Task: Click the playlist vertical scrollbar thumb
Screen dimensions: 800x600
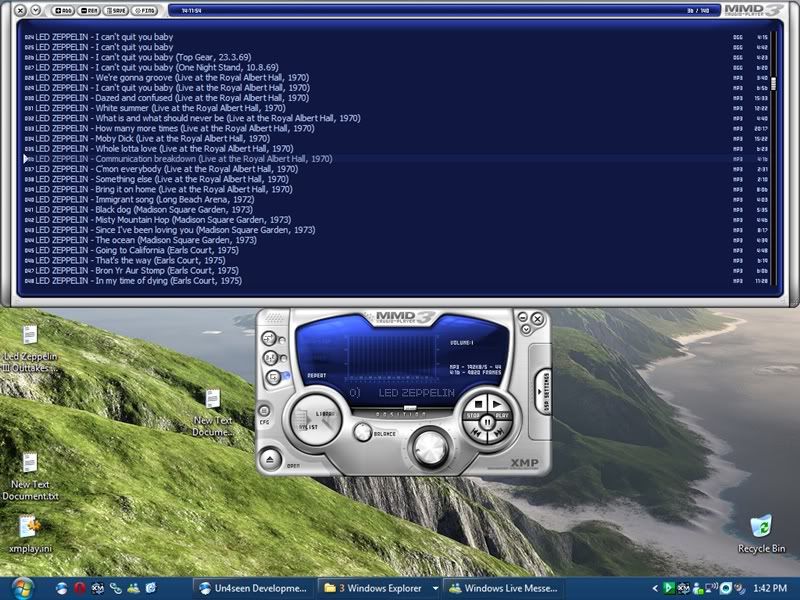Action: [773, 84]
